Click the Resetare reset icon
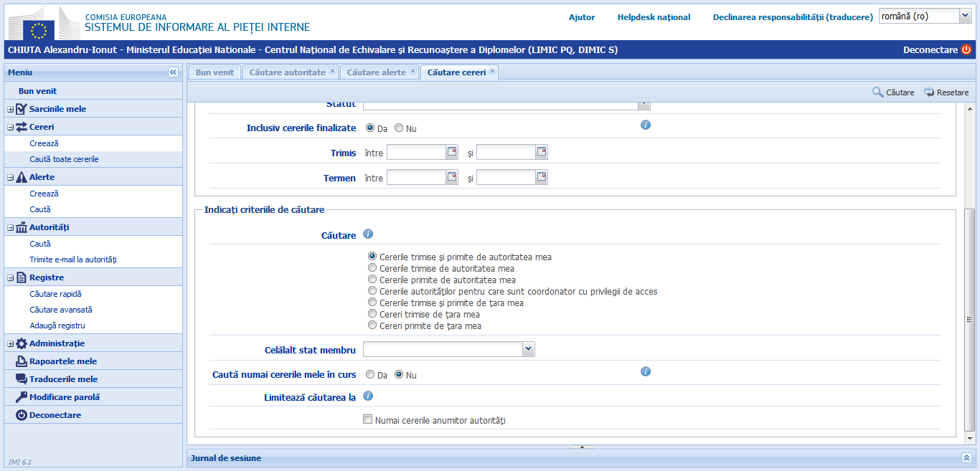The image size is (980, 471). coord(929,92)
